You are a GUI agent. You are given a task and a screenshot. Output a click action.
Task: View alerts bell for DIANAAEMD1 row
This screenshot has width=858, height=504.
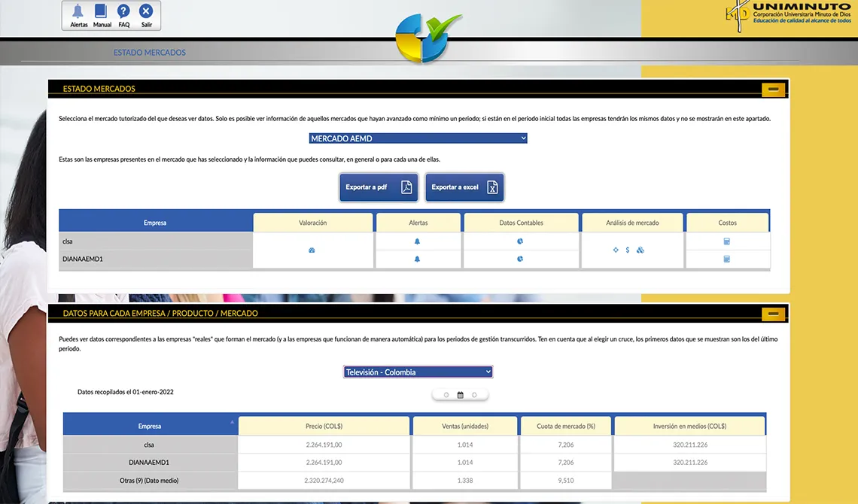(x=417, y=259)
